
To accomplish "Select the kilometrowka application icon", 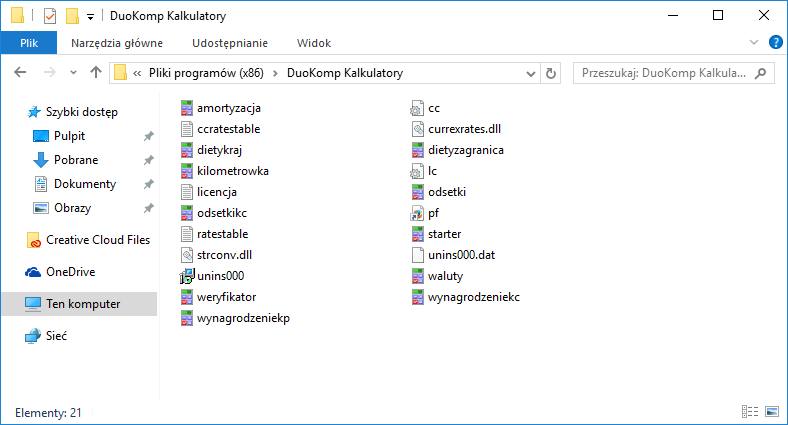I will click(x=187, y=171).
